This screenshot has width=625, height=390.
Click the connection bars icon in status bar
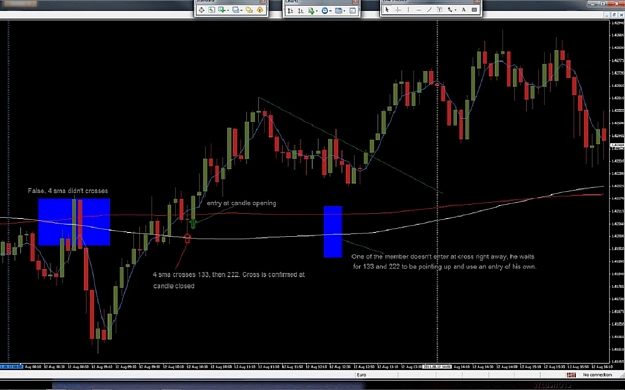(571, 375)
